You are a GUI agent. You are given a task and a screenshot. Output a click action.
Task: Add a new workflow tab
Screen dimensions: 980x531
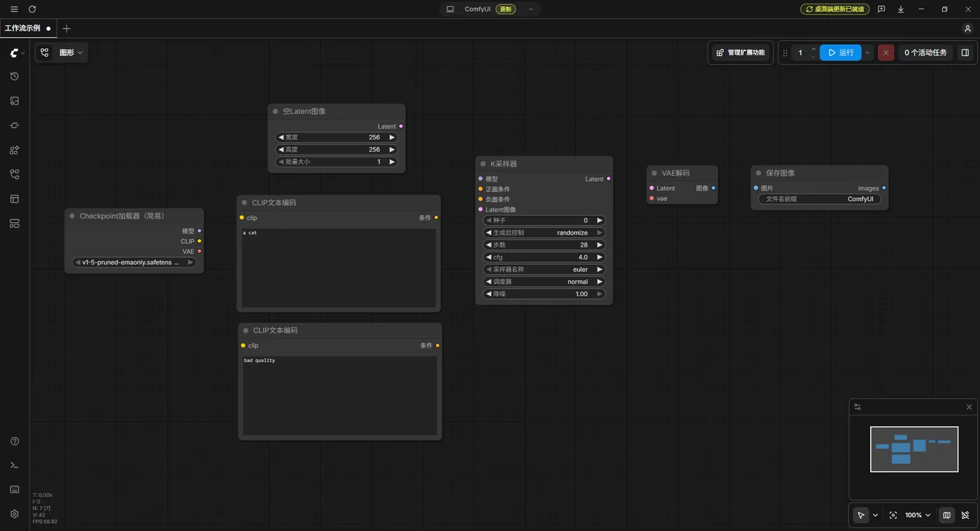coord(66,29)
